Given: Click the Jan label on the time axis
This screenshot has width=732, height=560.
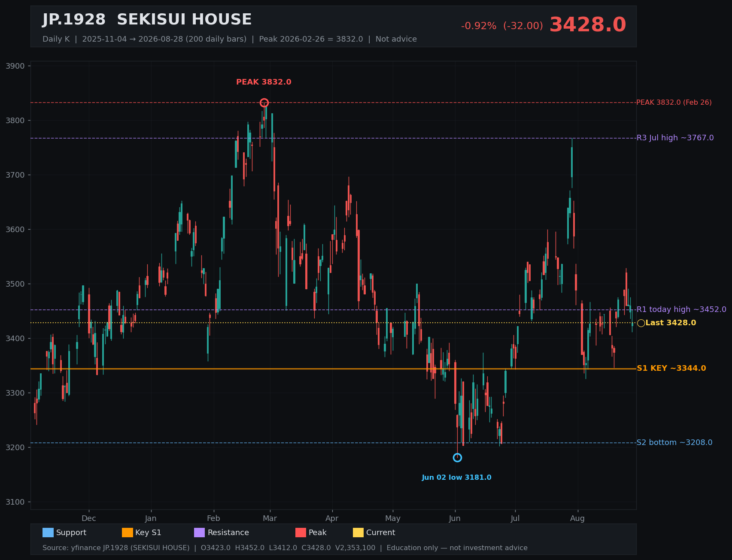Looking at the screenshot, I should click(151, 518).
